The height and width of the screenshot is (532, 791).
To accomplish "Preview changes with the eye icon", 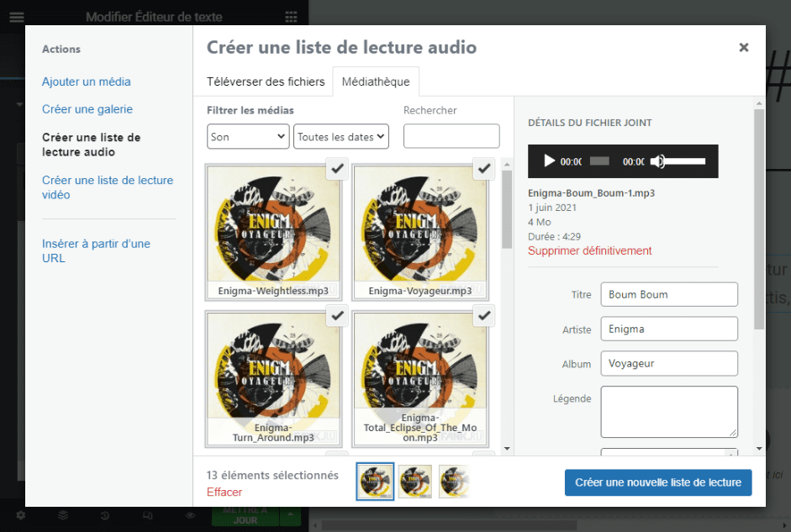I will click(190, 515).
